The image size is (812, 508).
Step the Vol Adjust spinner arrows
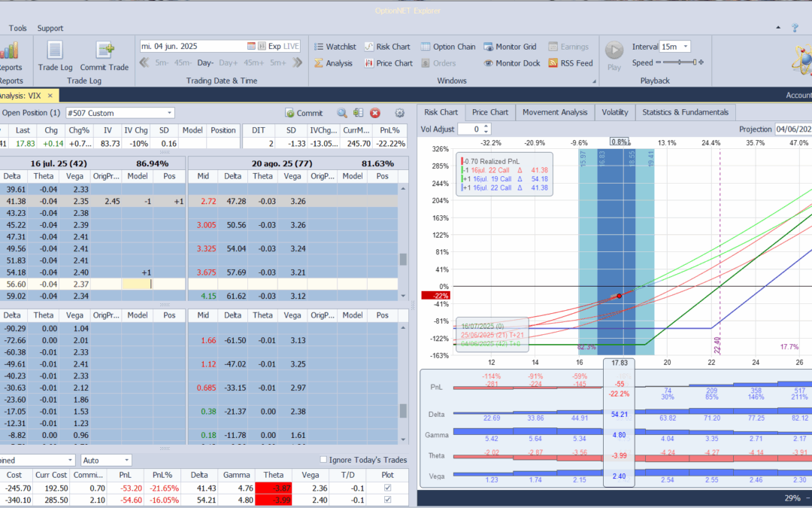(x=486, y=129)
